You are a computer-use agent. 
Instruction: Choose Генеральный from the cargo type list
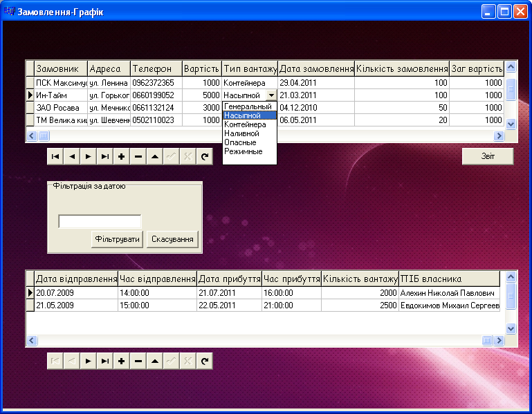click(x=248, y=107)
